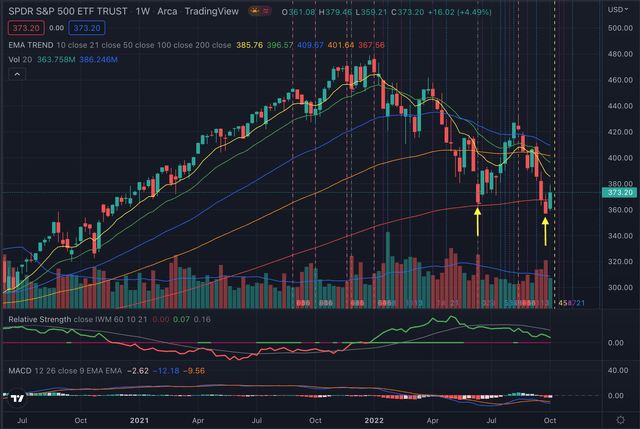Screen dimensions: 640x429
Task: Click the red 373.20 sell price box
Action: pyautogui.click(x=26, y=28)
